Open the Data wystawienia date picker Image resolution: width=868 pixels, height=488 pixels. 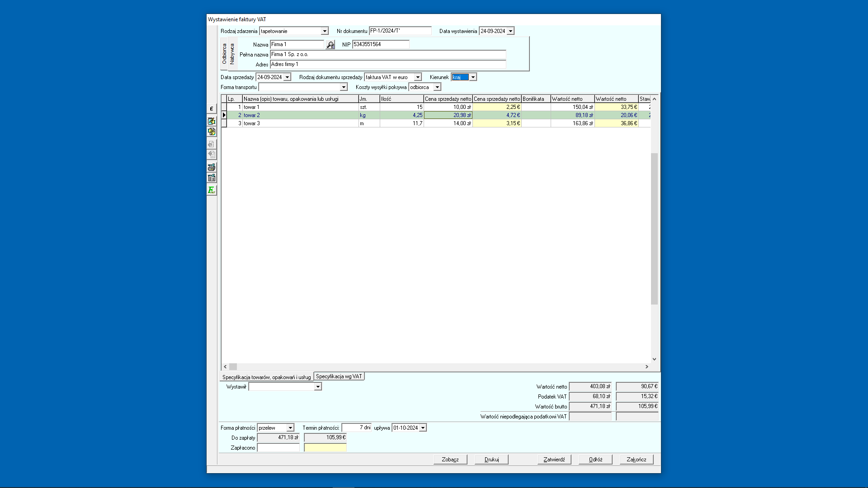pos(510,31)
